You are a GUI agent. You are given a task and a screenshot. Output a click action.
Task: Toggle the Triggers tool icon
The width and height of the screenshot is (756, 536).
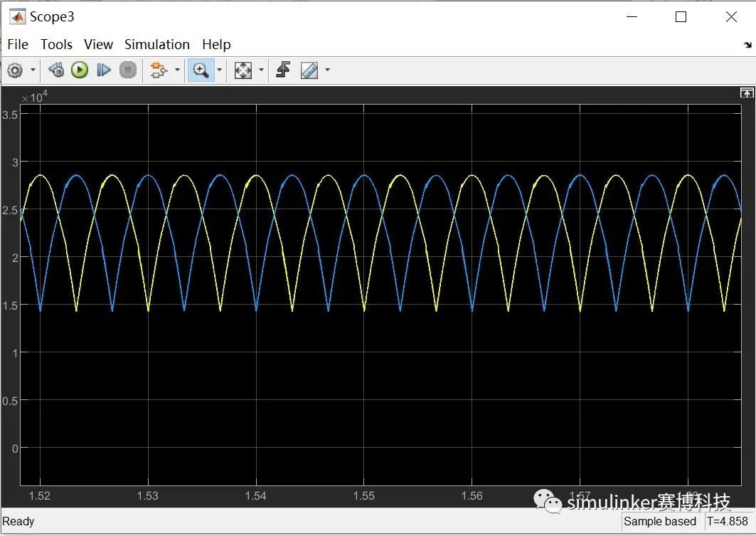click(x=283, y=70)
